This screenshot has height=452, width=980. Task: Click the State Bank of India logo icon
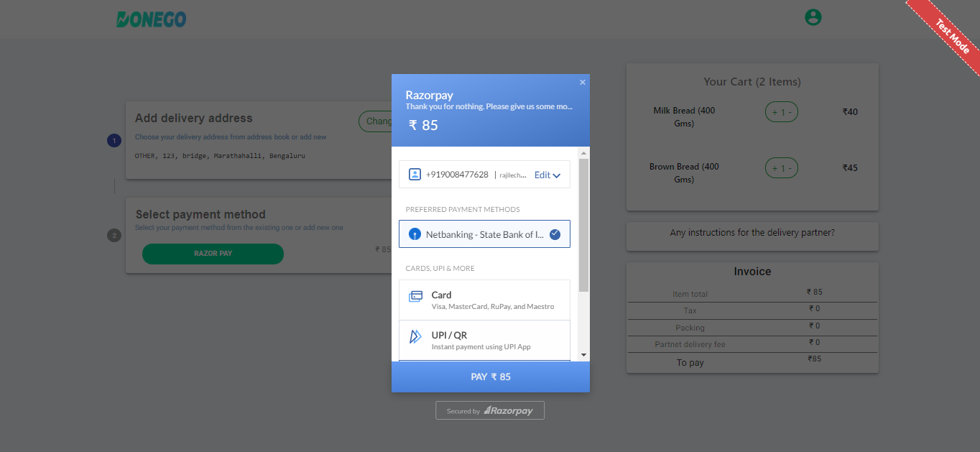click(414, 234)
